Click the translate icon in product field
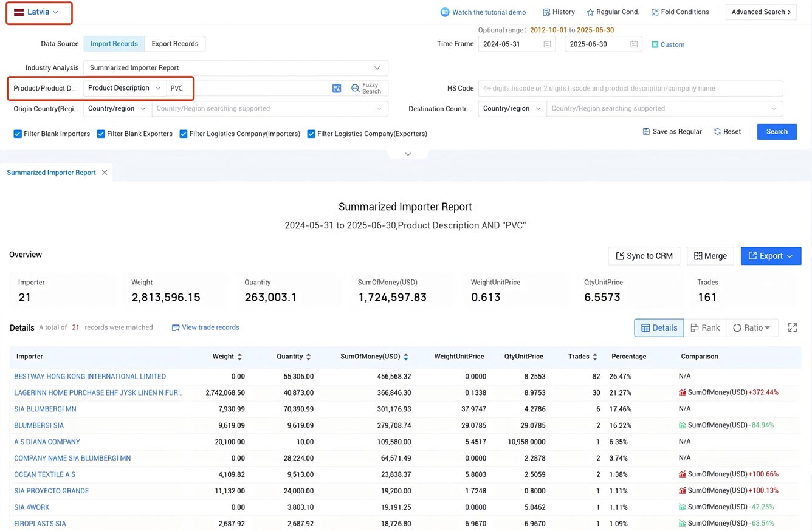This screenshot has height=531, width=812. coord(337,88)
